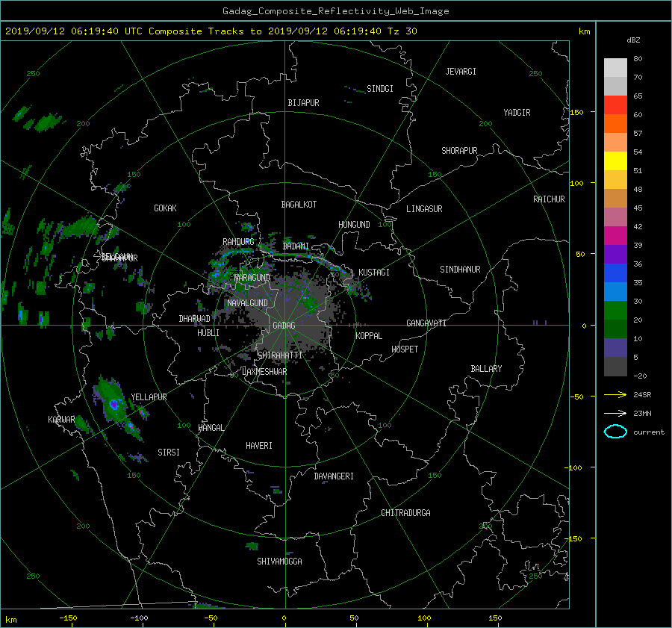Screen dimensions: 672x628
Task: Click the GADAG radar center label
Action: tap(284, 326)
